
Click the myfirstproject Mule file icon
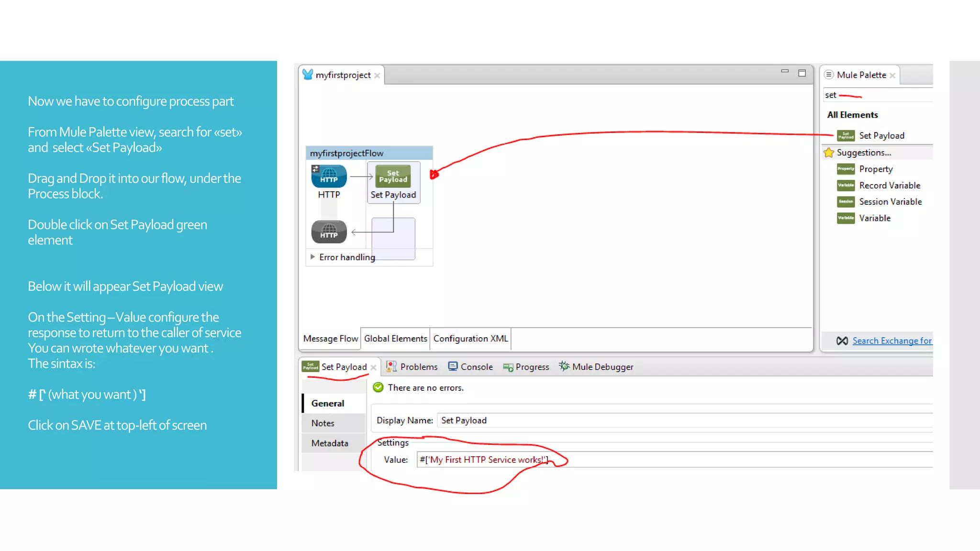tap(308, 74)
